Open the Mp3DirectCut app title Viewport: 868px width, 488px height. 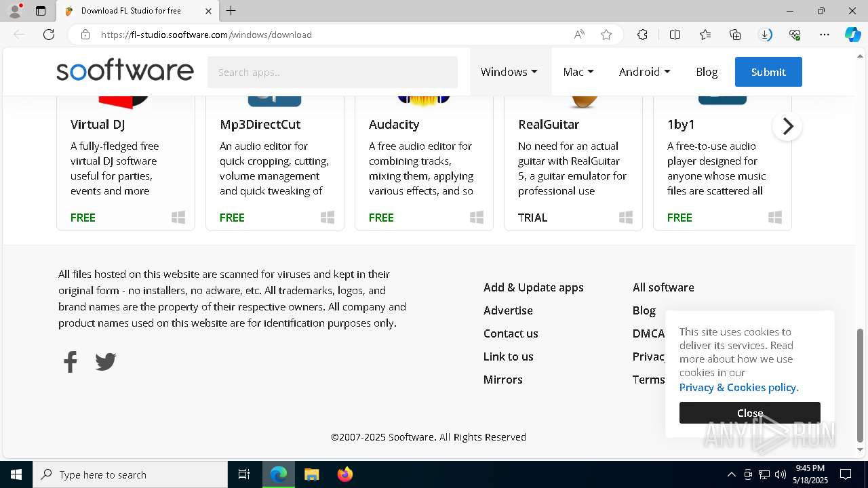260,124
